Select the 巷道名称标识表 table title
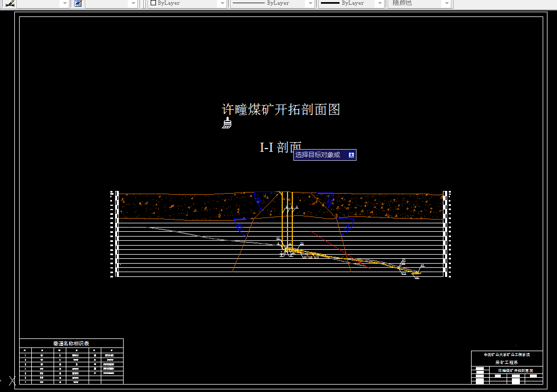 [x=71, y=343]
